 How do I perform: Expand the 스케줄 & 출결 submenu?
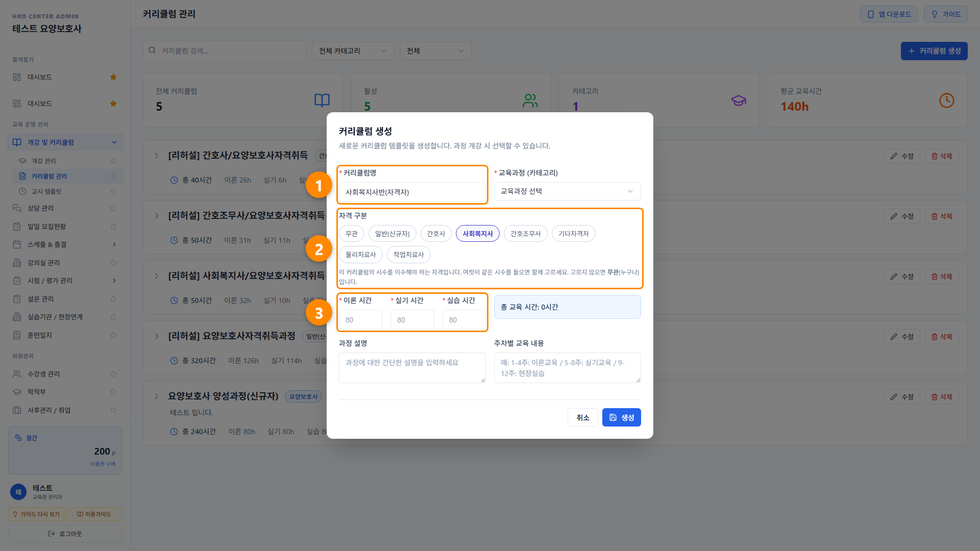click(65, 244)
